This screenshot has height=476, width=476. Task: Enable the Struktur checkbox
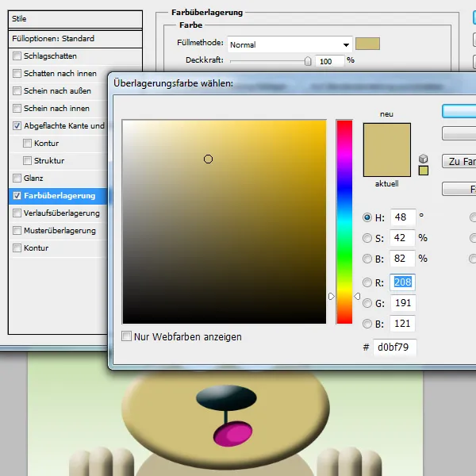(x=27, y=160)
